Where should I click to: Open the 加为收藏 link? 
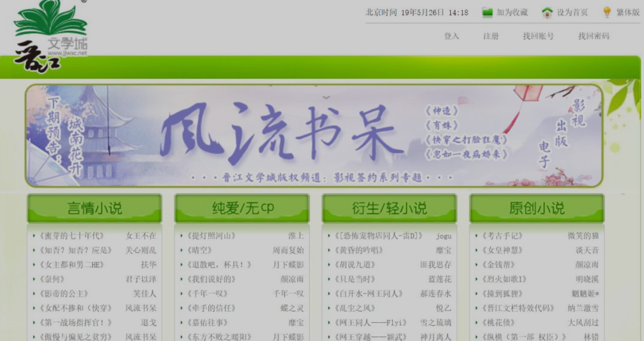512,13
